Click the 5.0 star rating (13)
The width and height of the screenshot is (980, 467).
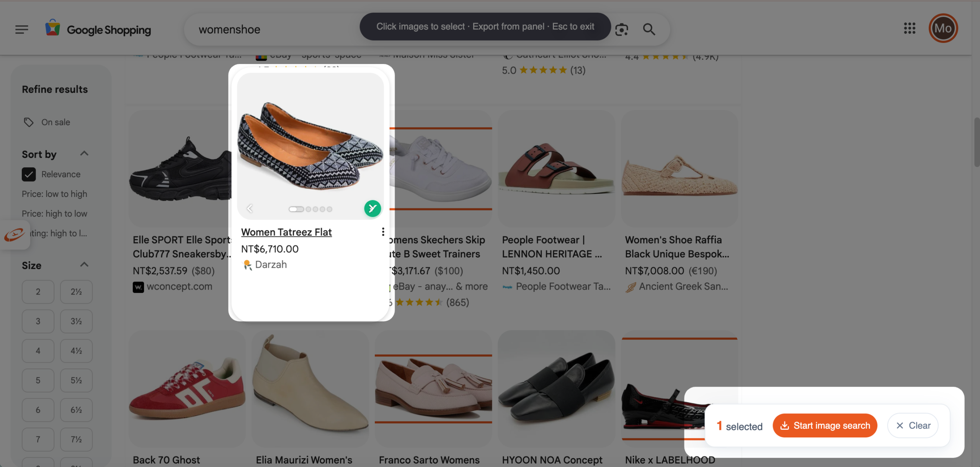544,70
